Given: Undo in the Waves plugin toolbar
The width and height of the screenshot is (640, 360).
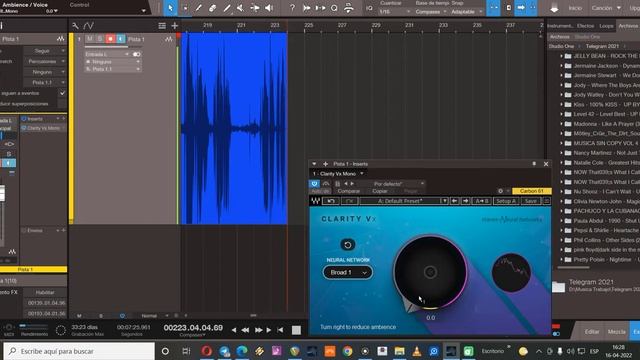Looking at the screenshot, I should coord(331,201).
